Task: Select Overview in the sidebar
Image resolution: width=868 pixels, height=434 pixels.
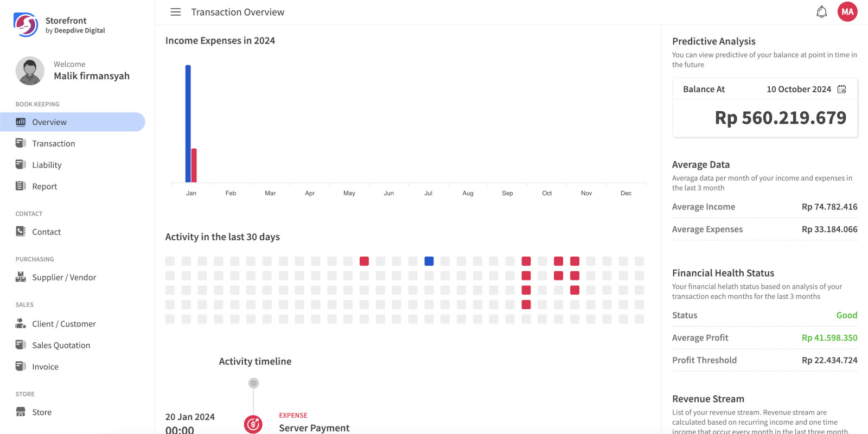Action: pyautogui.click(x=49, y=122)
